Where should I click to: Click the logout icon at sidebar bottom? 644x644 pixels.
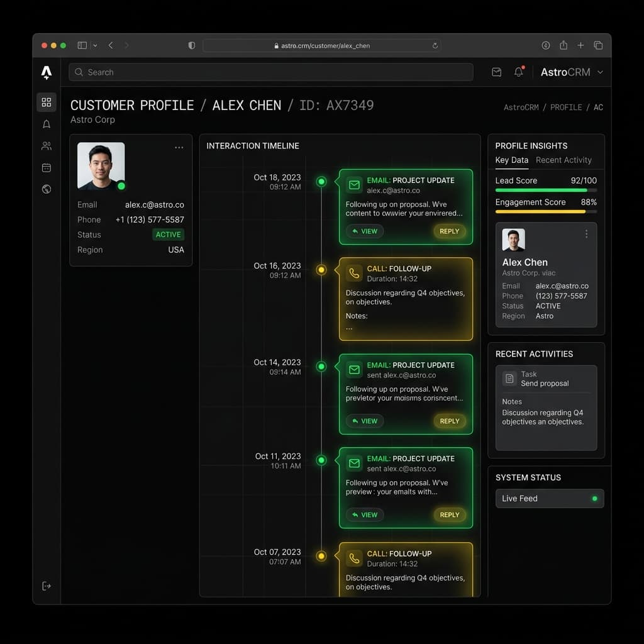click(x=47, y=586)
